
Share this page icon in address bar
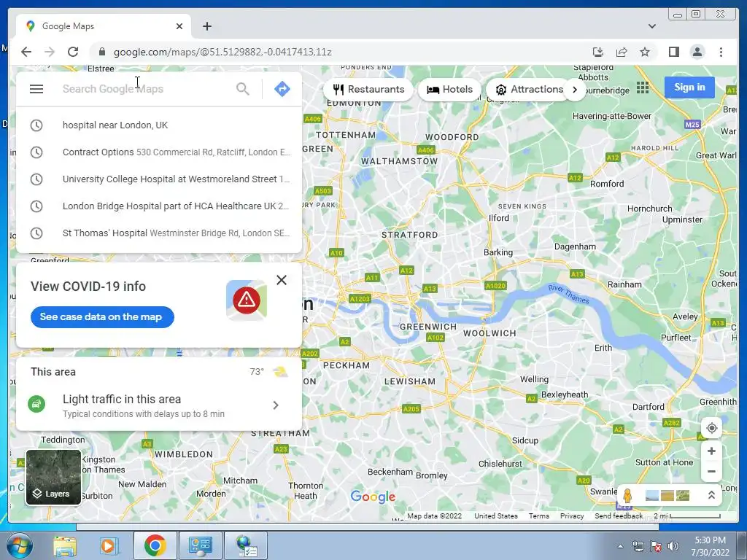pyautogui.click(x=622, y=52)
